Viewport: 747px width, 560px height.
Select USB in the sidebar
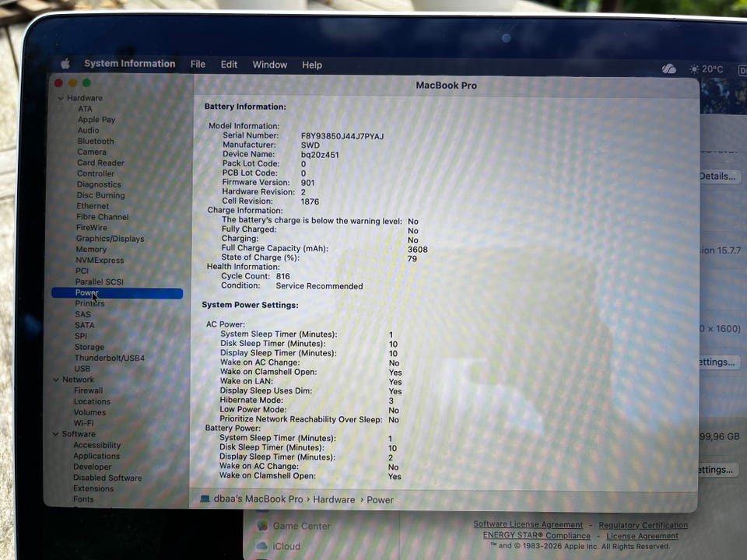tap(82, 369)
